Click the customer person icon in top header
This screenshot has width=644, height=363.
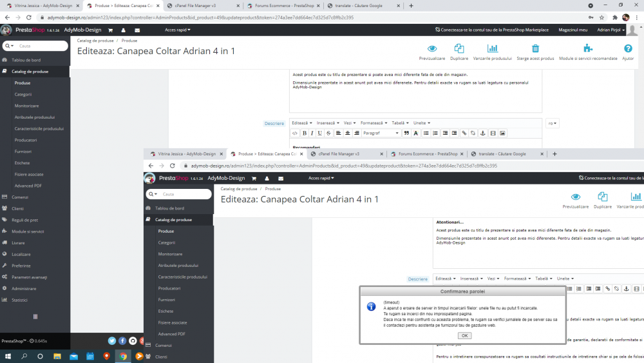pos(123,30)
